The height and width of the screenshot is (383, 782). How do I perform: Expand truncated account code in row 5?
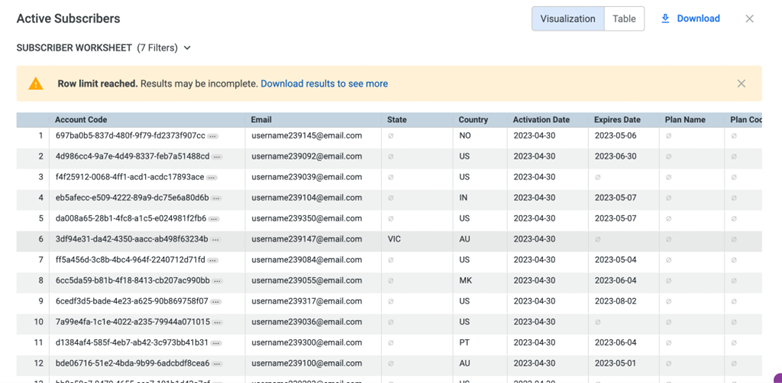[x=214, y=219]
